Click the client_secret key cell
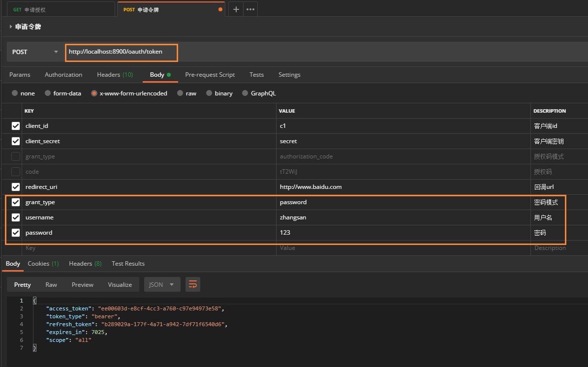588x367 pixels. pyautogui.click(x=149, y=141)
